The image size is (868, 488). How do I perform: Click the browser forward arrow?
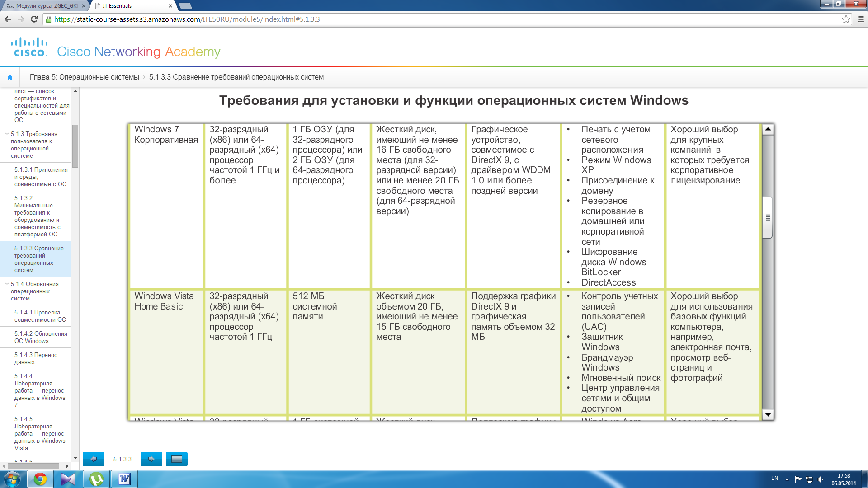pyautogui.click(x=21, y=19)
